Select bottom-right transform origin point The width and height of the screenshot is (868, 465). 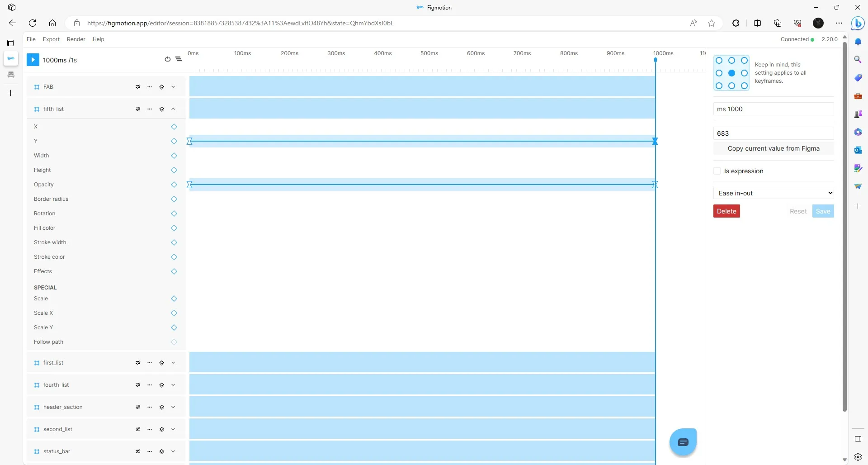pos(744,85)
